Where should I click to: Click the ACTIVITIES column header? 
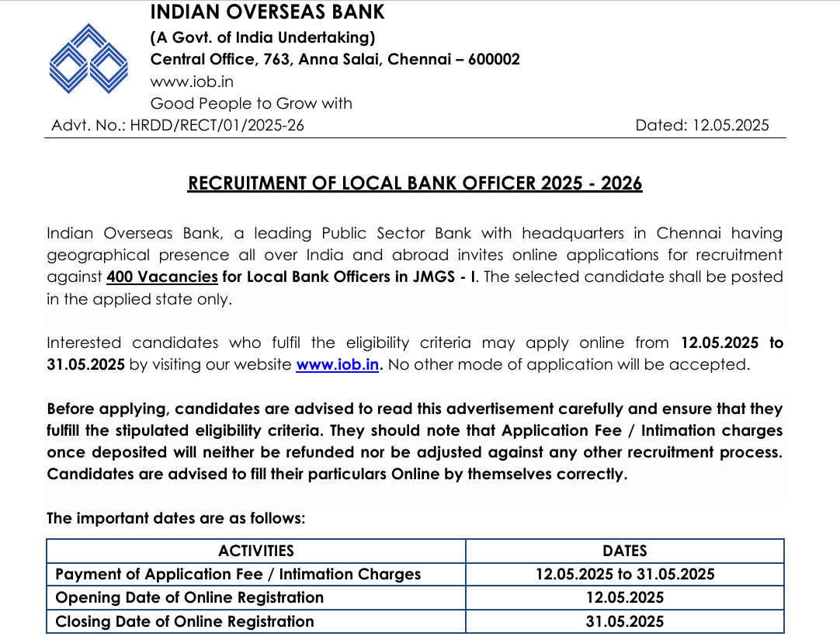click(256, 551)
